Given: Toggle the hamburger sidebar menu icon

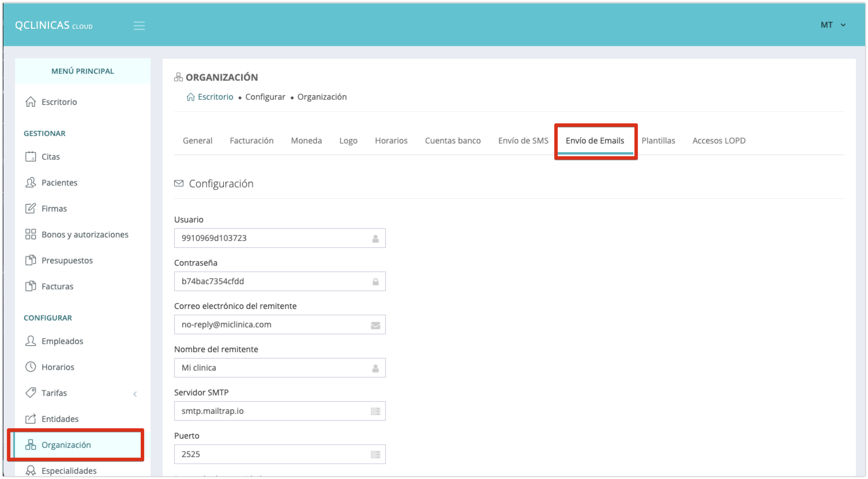Looking at the screenshot, I should tap(139, 26).
